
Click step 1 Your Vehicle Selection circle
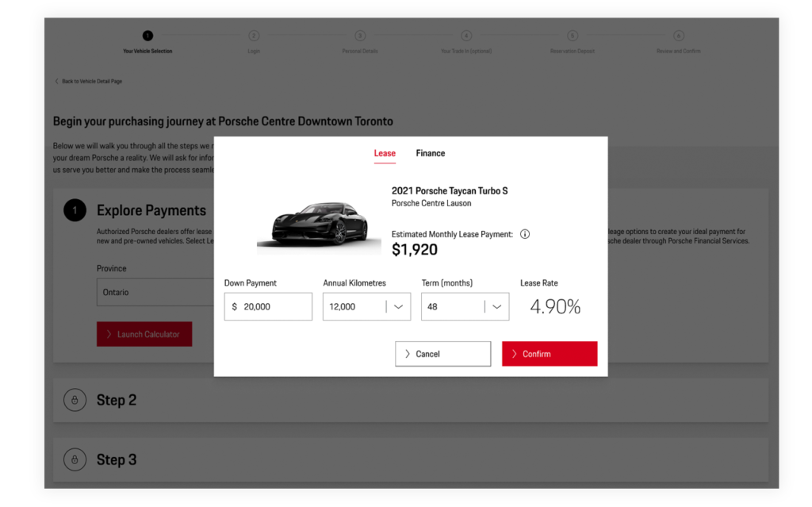[x=147, y=36]
